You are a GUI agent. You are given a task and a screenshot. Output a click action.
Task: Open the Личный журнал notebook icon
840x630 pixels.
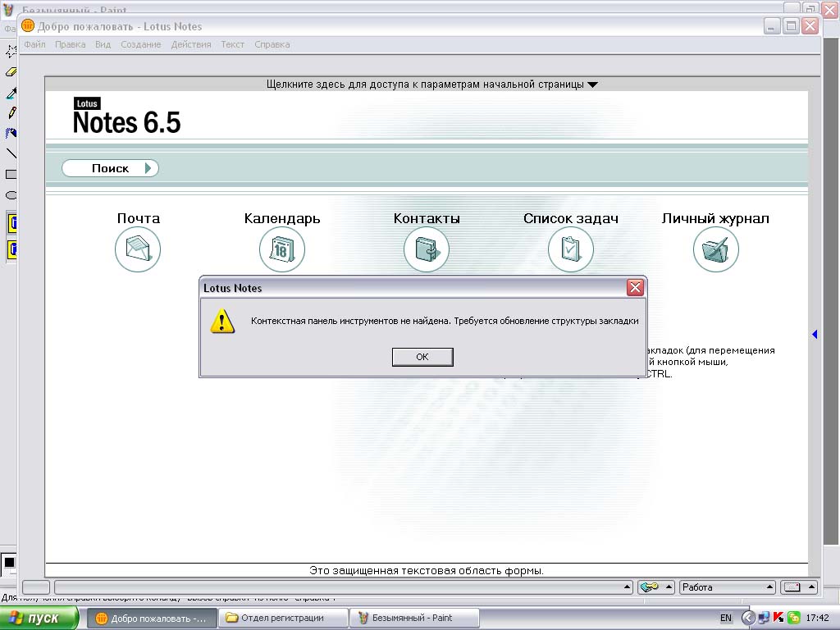pyautogui.click(x=715, y=249)
